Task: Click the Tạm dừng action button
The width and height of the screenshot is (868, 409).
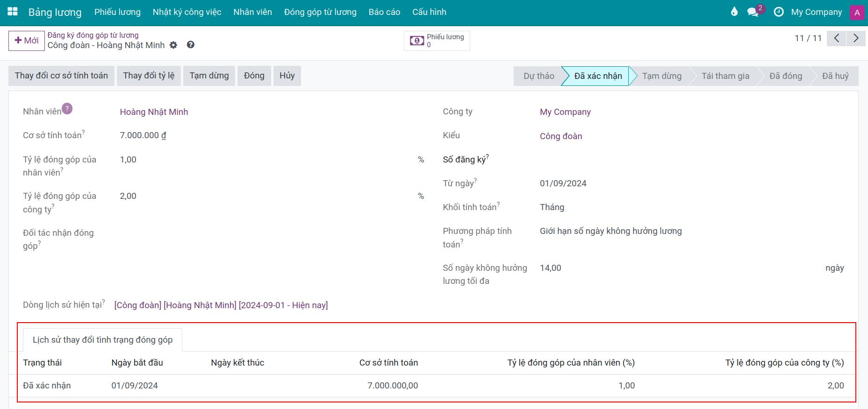Action: (209, 76)
